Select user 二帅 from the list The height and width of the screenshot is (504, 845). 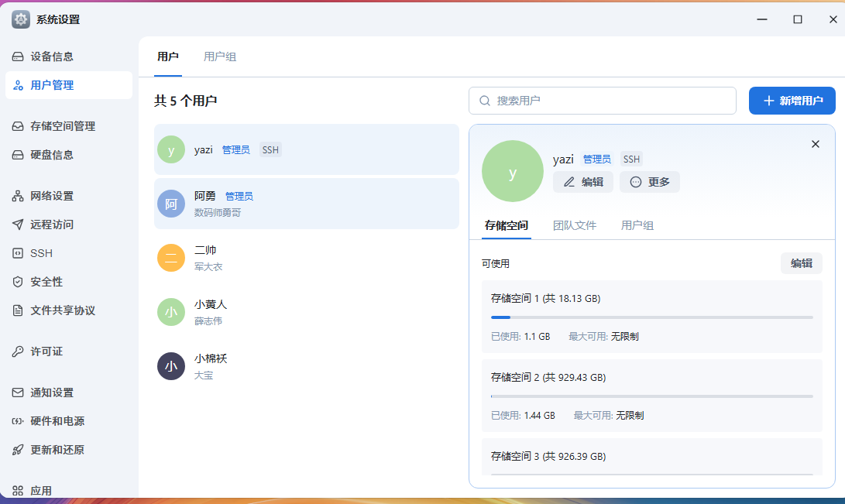tap(306, 258)
